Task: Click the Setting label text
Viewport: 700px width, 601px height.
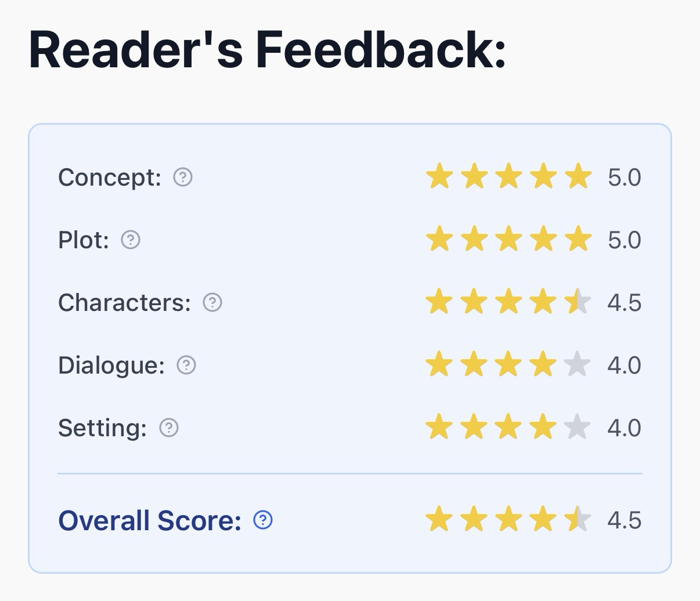Action: [x=102, y=428]
